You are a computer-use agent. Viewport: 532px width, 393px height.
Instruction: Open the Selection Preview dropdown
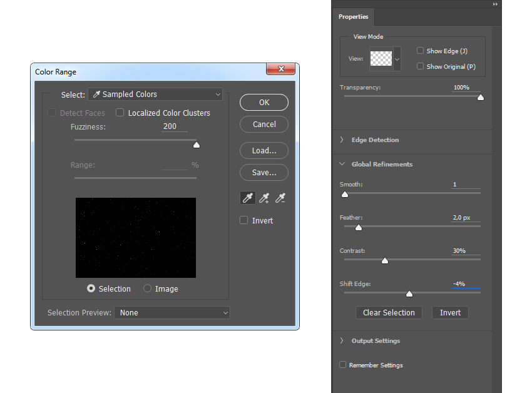[x=172, y=312]
